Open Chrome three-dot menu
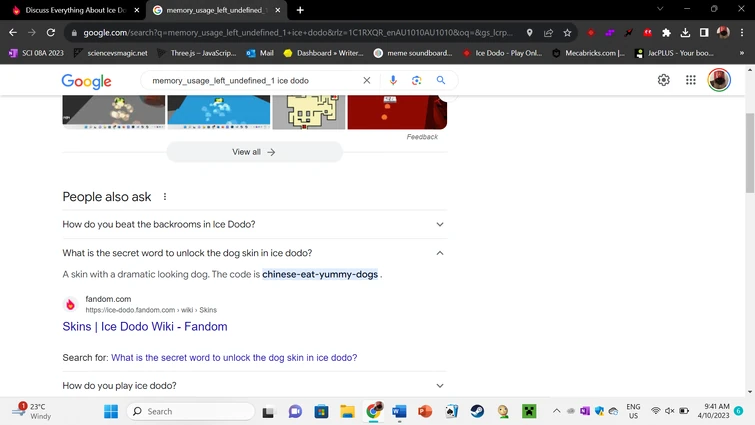The width and height of the screenshot is (755, 425). click(x=742, y=33)
